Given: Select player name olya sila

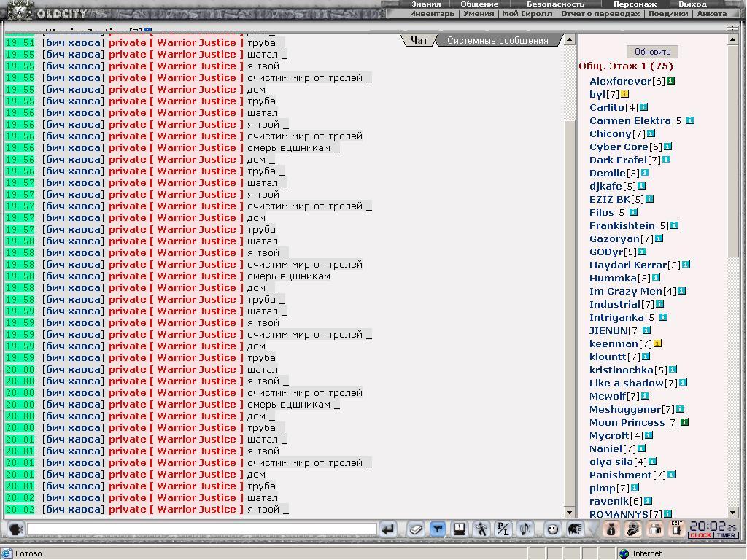Looking at the screenshot, I should 611,462.
